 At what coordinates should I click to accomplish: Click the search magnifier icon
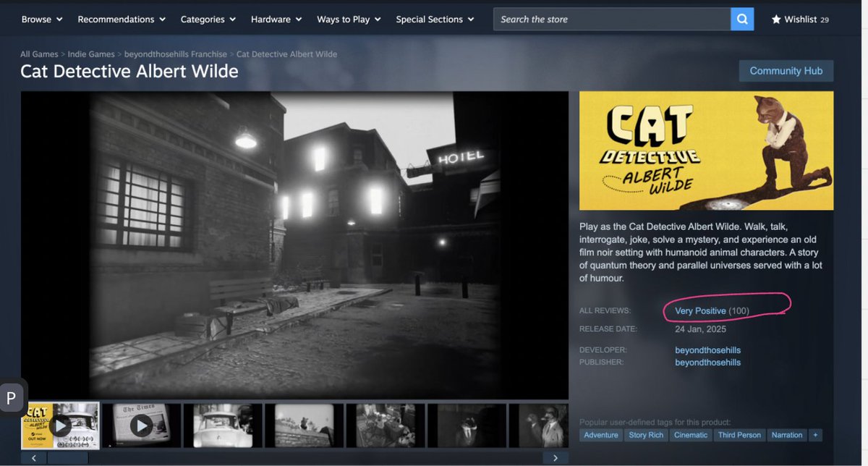742,19
